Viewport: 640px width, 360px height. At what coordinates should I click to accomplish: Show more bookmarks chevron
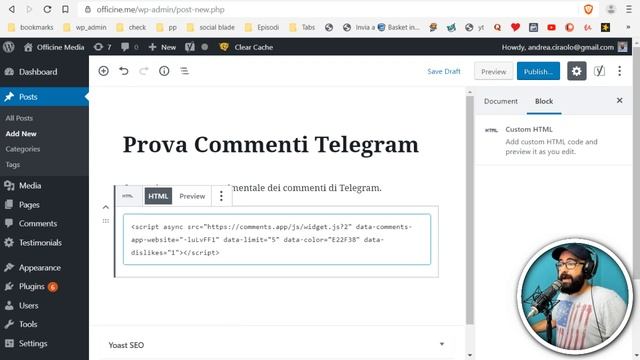[628, 27]
